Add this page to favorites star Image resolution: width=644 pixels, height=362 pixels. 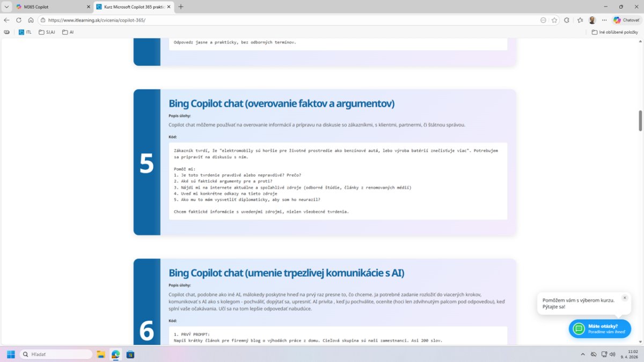554,20
